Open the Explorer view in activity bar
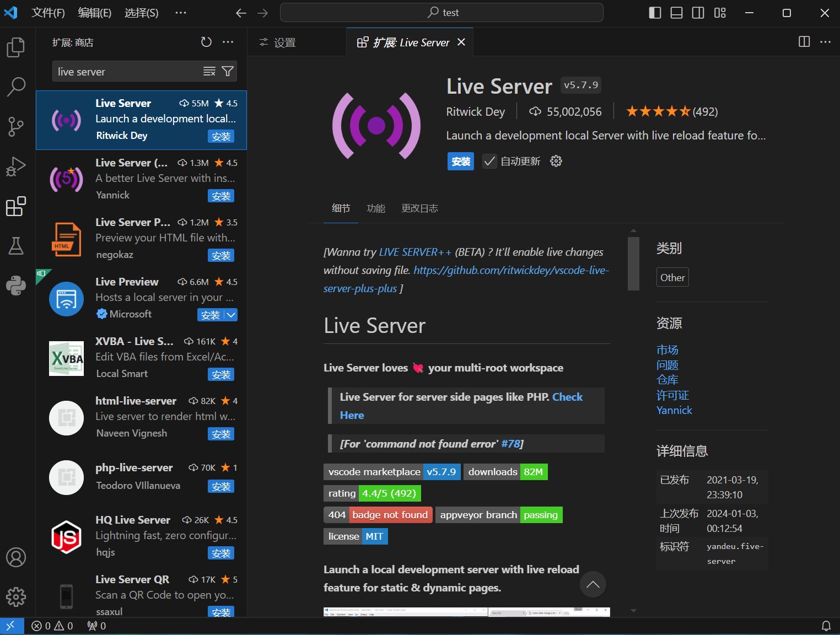The image size is (840, 635). [x=16, y=47]
